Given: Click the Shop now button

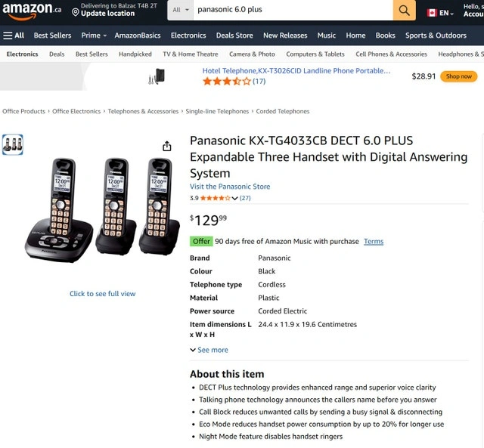Looking at the screenshot, I should click(x=459, y=76).
